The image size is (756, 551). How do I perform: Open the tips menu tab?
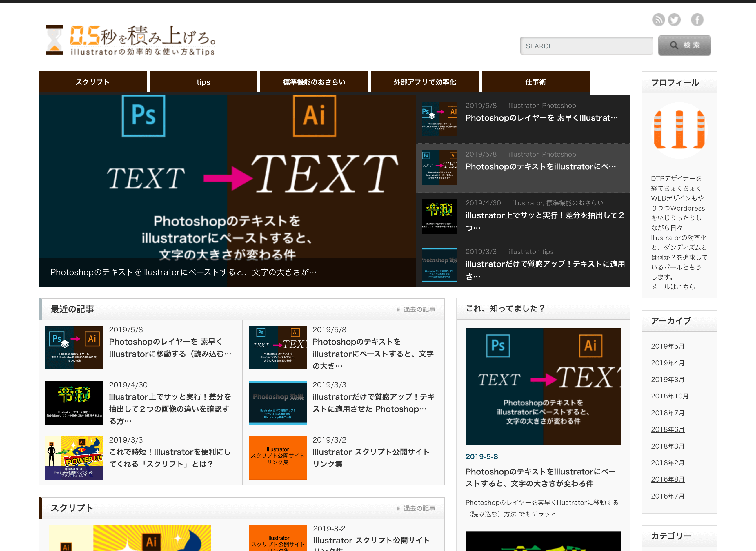click(203, 82)
